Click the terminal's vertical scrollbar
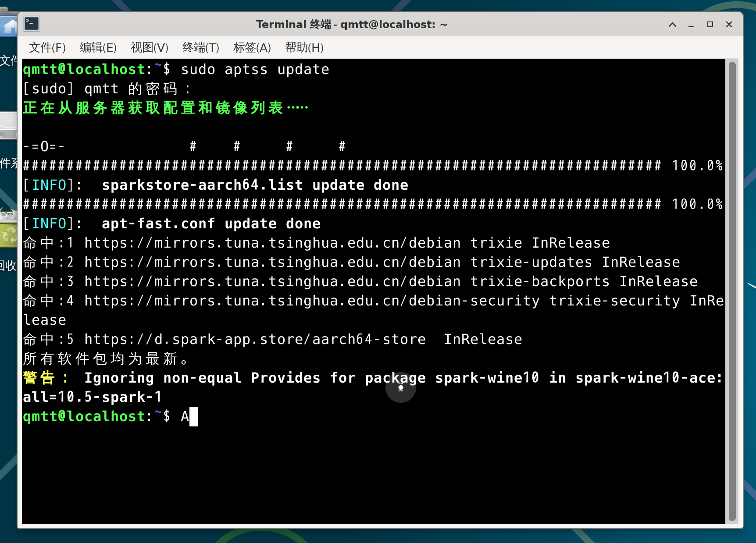Image resolution: width=756 pixels, height=543 pixels. click(x=732, y=291)
